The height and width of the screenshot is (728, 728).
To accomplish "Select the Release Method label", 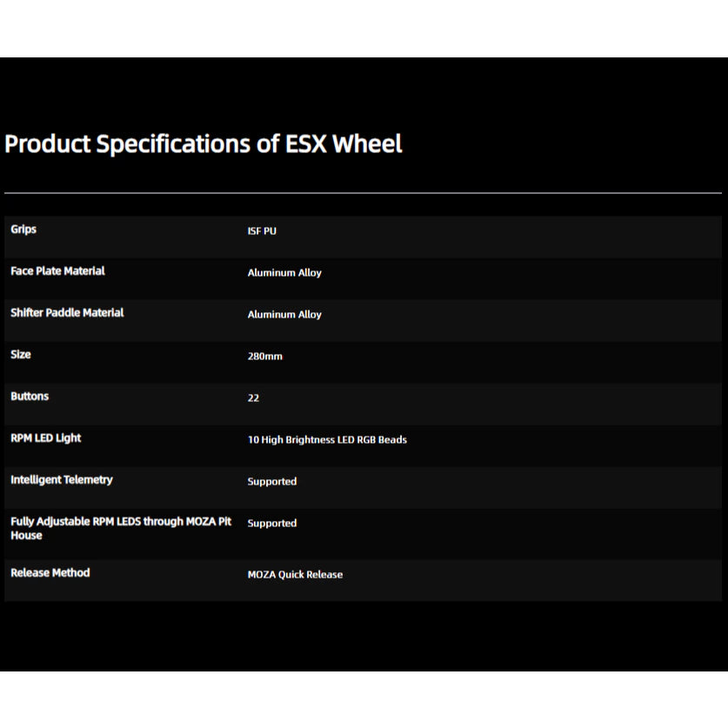I will click(x=50, y=573).
